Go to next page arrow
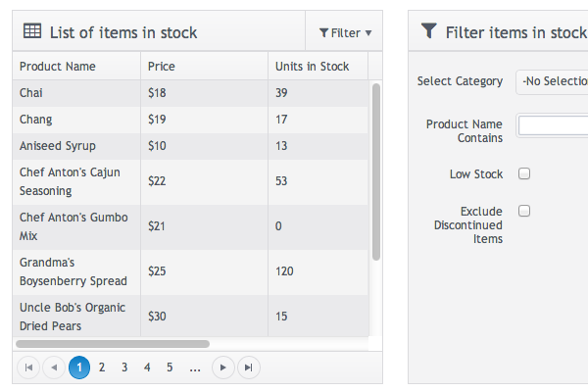 223,367
